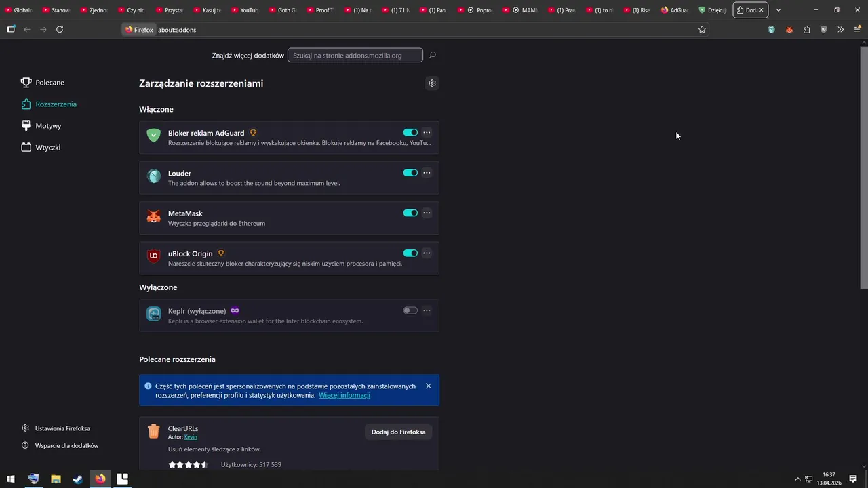The image size is (868, 488).
Task: Click the recommended badge next to AdGuard
Action: [x=253, y=133]
